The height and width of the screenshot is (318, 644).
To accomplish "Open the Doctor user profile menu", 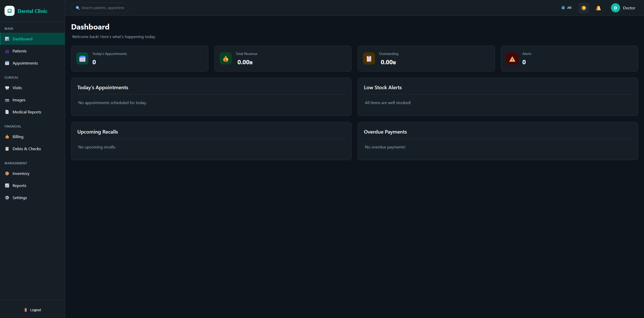I will [x=629, y=8].
